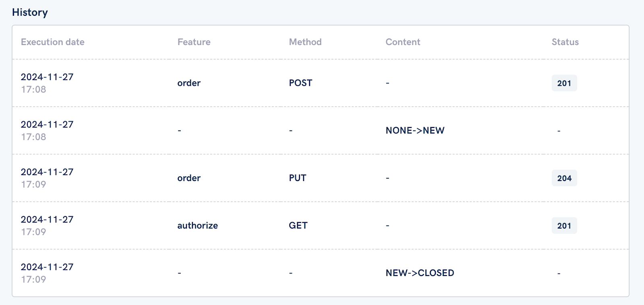Select the GET method cell
Screen dimensions: 644x305
pos(298,225)
